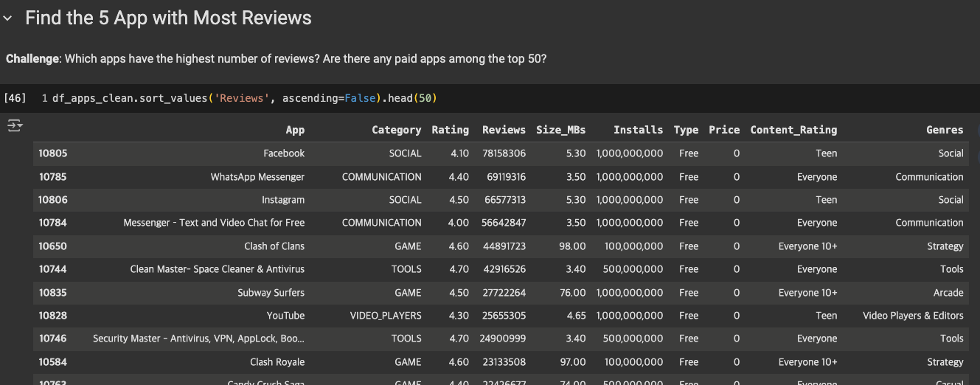Click Messenger's rating 4.00
Screen dimensions: 980x385
(459, 223)
